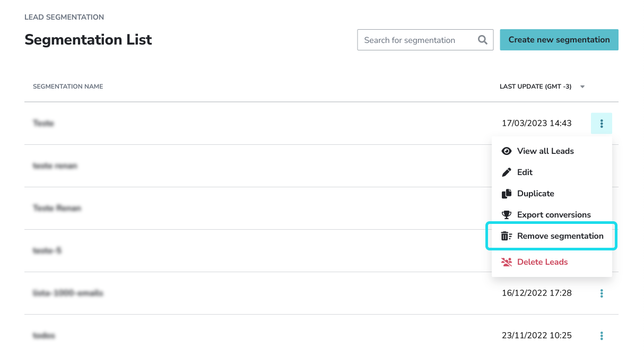Click the highlighted three-dot menu on the Teste row
644x356 pixels.
[602, 123]
